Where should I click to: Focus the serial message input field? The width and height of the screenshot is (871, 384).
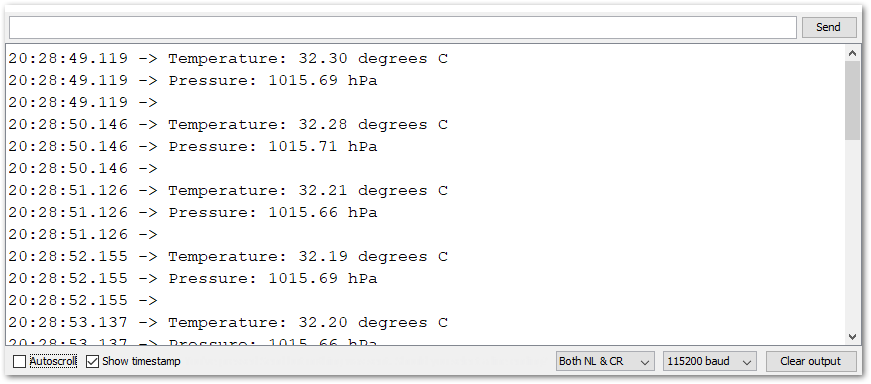(x=403, y=27)
